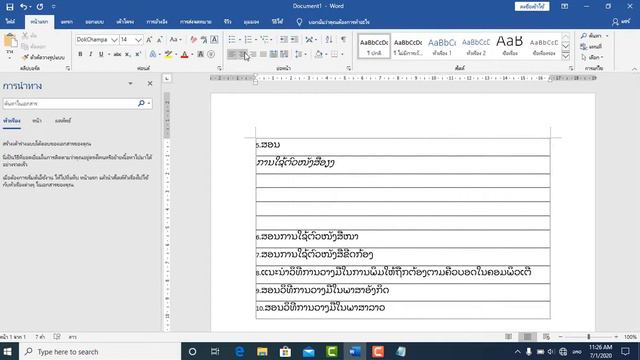
Task: Apply the Heading 1 style
Action: coord(442,47)
